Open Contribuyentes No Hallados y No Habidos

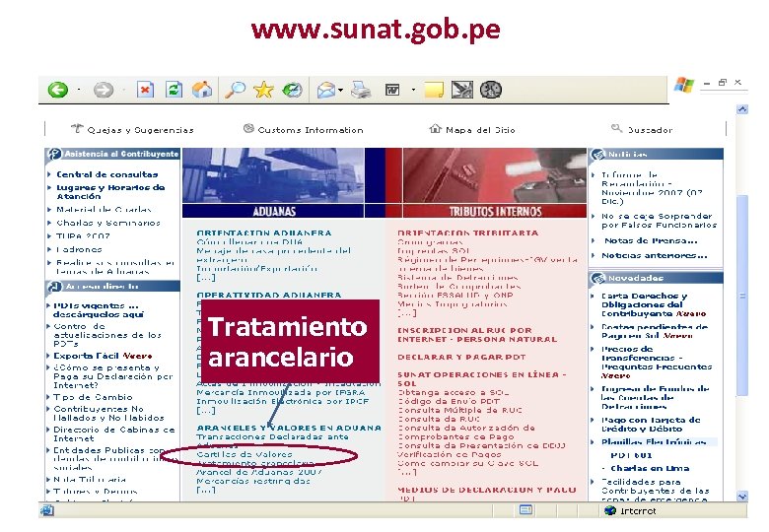pos(108,413)
